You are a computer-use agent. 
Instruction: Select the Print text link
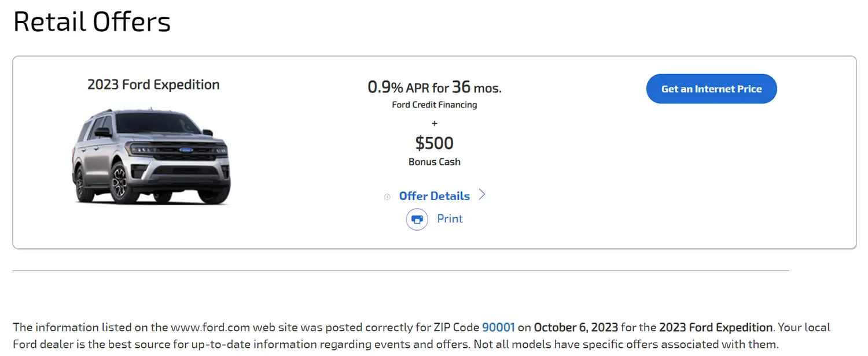pos(450,219)
